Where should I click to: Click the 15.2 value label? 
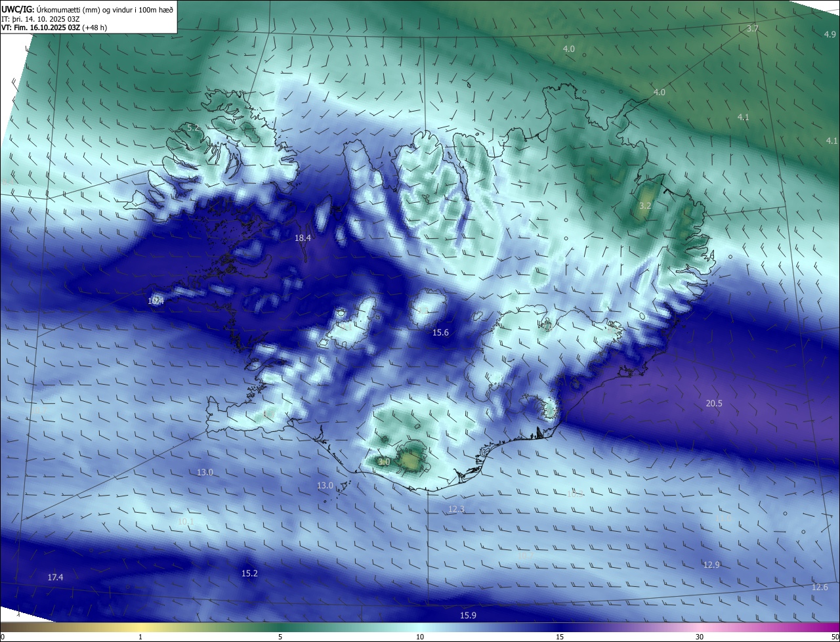[249, 574]
